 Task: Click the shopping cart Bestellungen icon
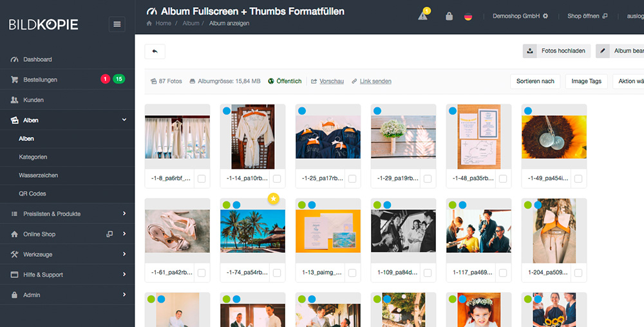point(14,80)
